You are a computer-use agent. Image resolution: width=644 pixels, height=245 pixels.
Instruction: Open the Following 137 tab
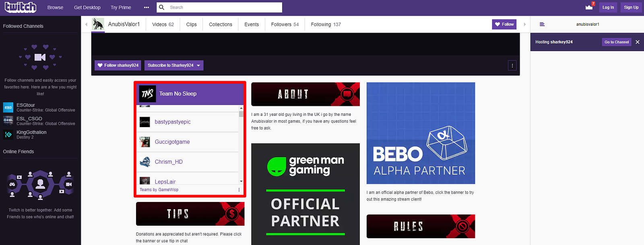(x=326, y=25)
